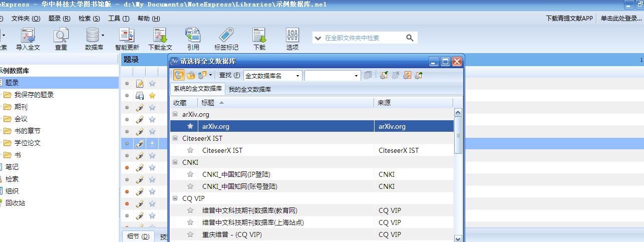
Task: Click the magnifier search icon in search box
Action: (410, 38)
